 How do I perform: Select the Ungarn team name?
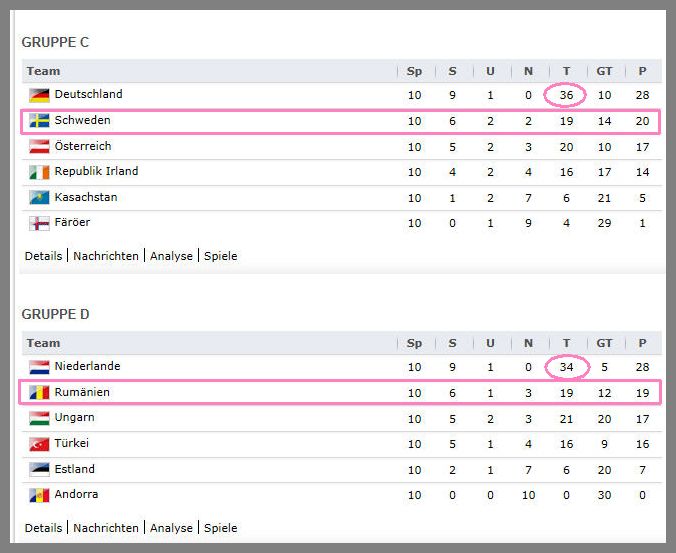[75, 418]
